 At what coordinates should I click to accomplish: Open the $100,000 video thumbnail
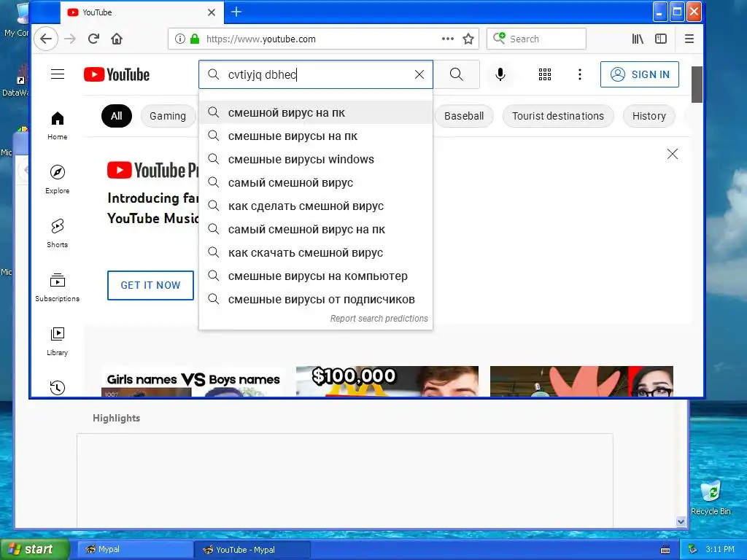pos(387,381)
